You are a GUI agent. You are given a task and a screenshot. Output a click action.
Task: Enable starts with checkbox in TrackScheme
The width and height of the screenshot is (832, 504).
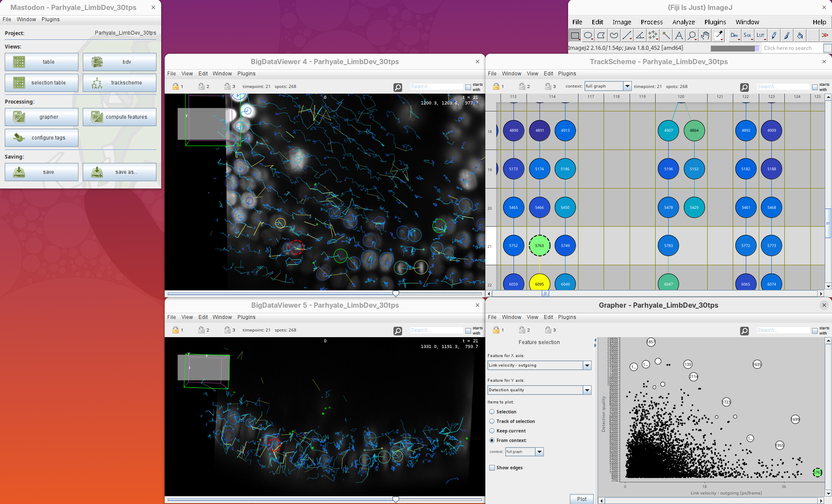coord(815,87)
